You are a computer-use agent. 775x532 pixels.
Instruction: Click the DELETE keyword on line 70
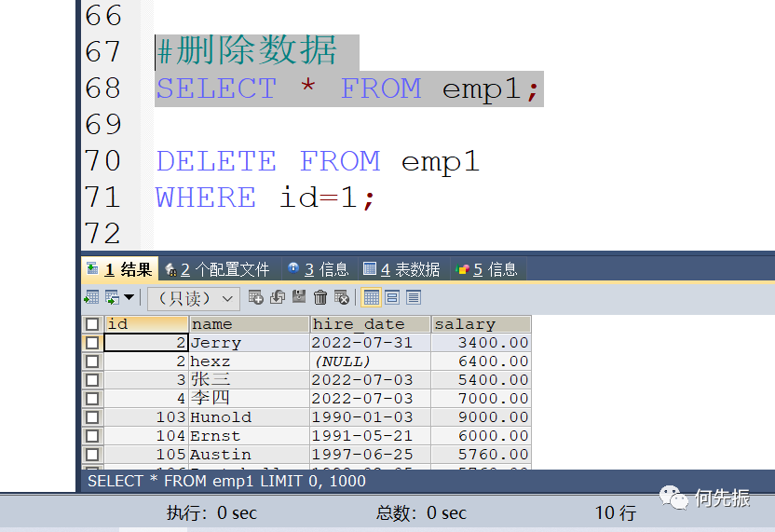point(216,161)
